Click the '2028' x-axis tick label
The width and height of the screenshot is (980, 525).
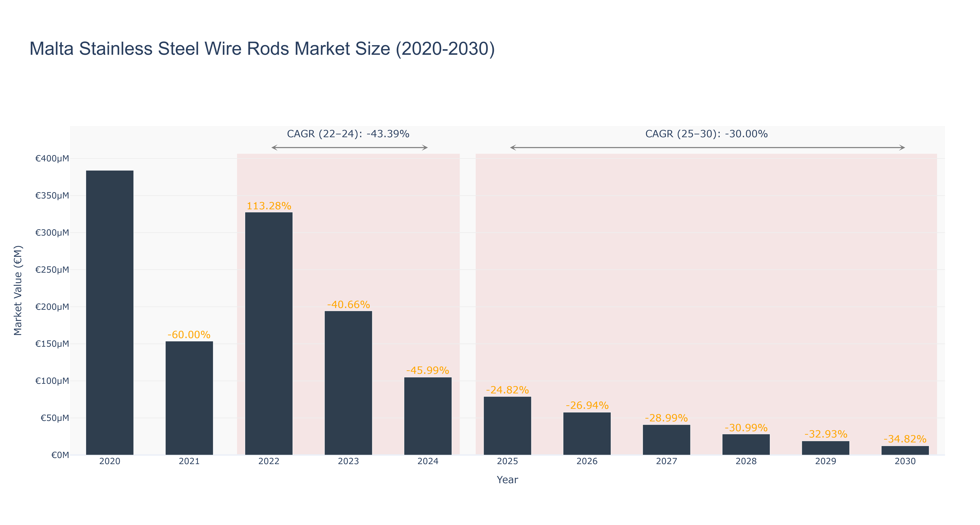click(746, 461)
